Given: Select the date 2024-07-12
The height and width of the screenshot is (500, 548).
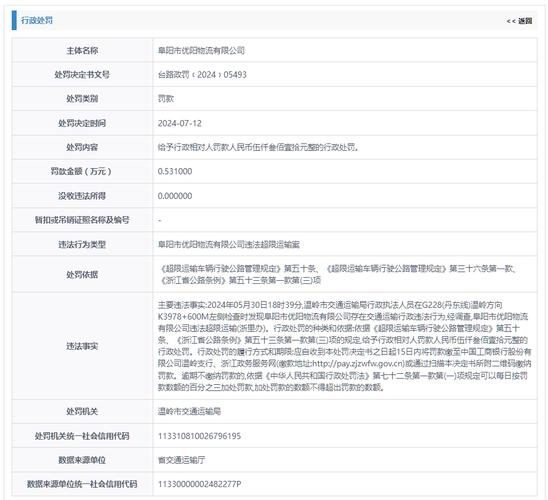Looking at the screenshot, I should (x=180, y=123).
